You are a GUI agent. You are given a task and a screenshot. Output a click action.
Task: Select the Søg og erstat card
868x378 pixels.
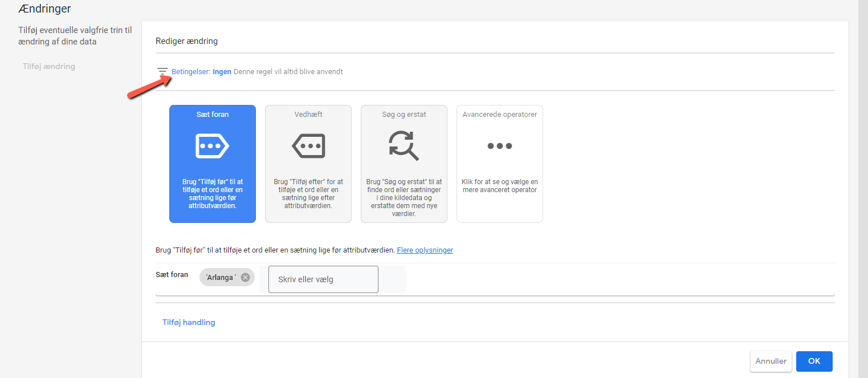coord(404,164)
